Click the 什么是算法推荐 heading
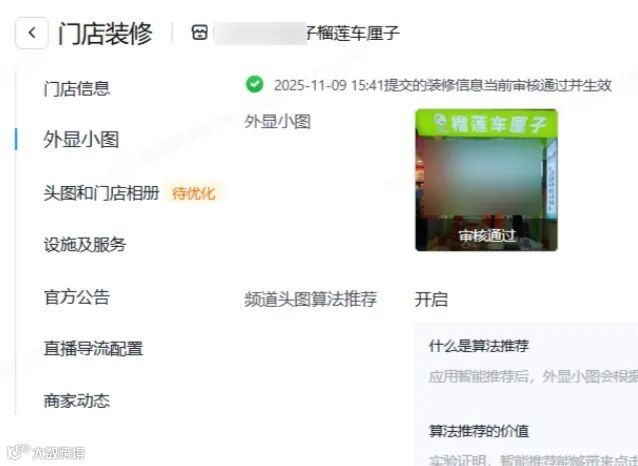 [x=478, y=346]
